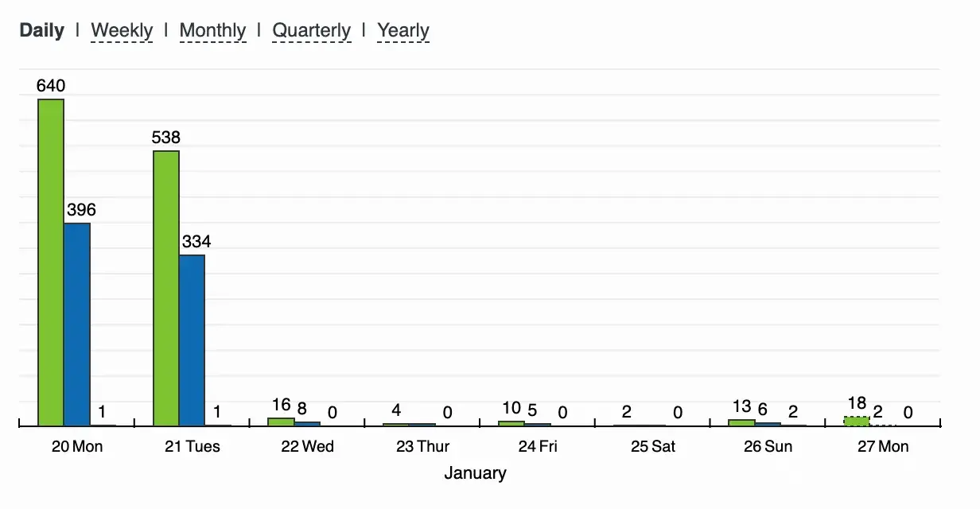This screenshot has height=509, width=980.
Task: Click the green 640 bar for 20 Mon
Action: click(x=51, y=262)
